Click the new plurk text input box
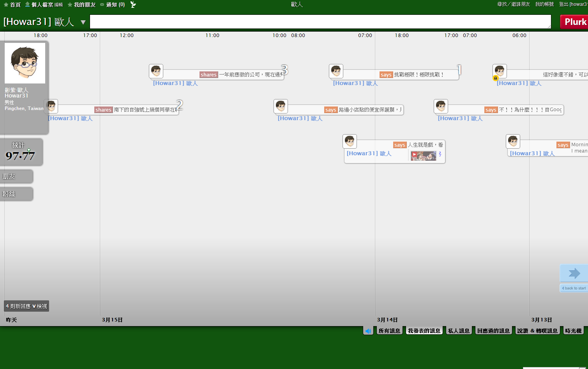The width and height of the screenshot is (588, 369). [x=320, y=22]
